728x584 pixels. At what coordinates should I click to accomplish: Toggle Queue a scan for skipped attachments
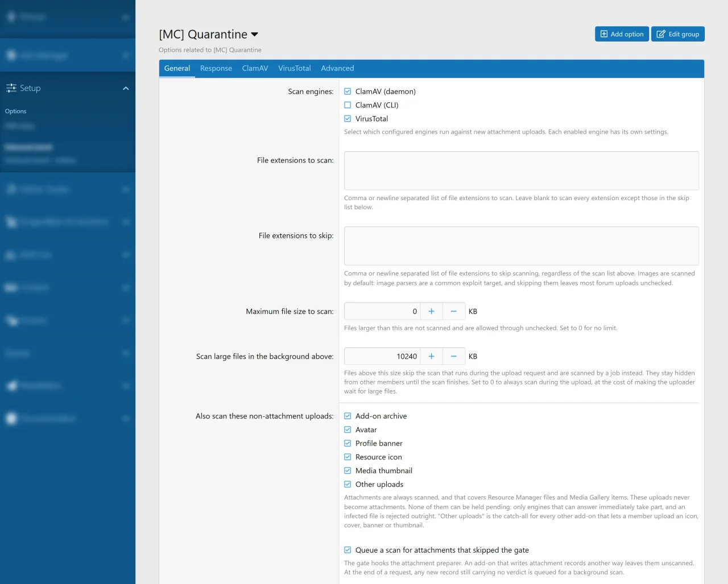point(348,550)
